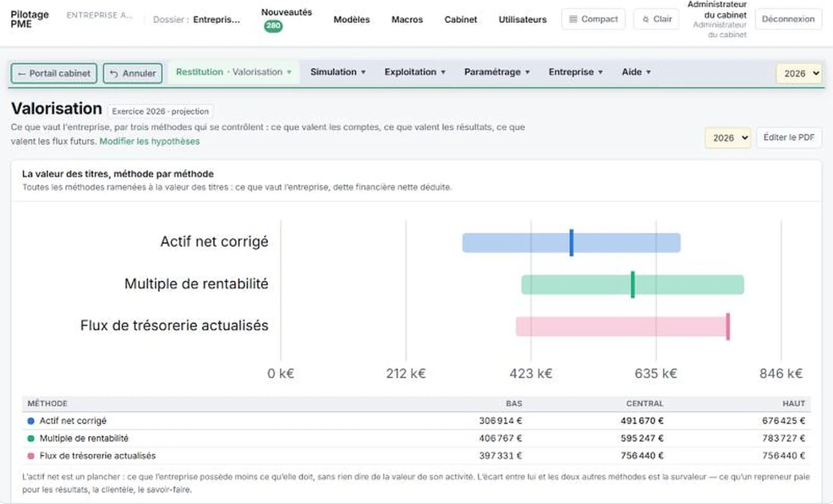The height and width of the screenshot is (504, 833).
Task: Click the pink dot next to Flux de trésorerie
Action: coord(31,456)
